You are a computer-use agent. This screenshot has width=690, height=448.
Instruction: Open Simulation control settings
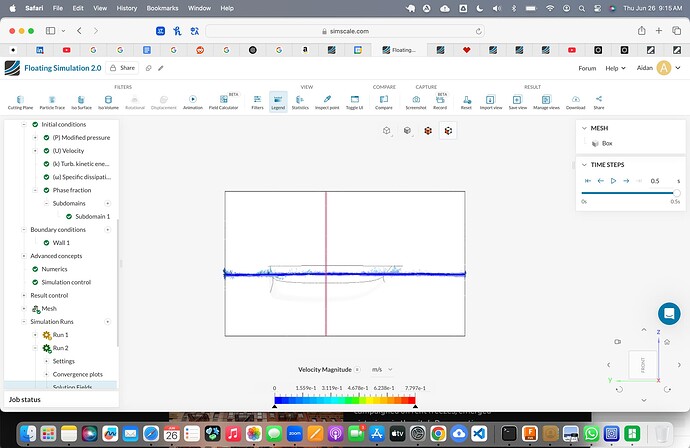click(66, 282)
